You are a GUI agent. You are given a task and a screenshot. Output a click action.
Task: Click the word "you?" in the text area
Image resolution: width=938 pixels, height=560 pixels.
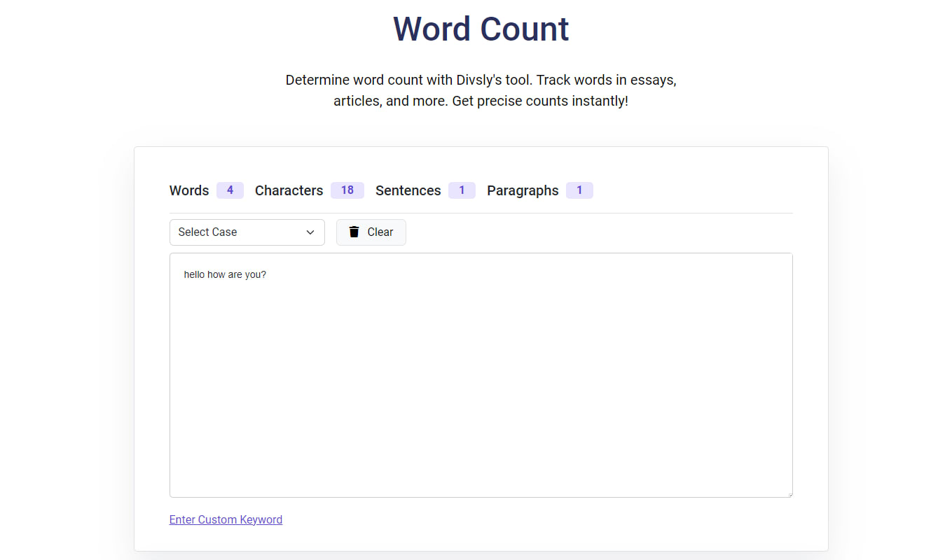[255, 274]
